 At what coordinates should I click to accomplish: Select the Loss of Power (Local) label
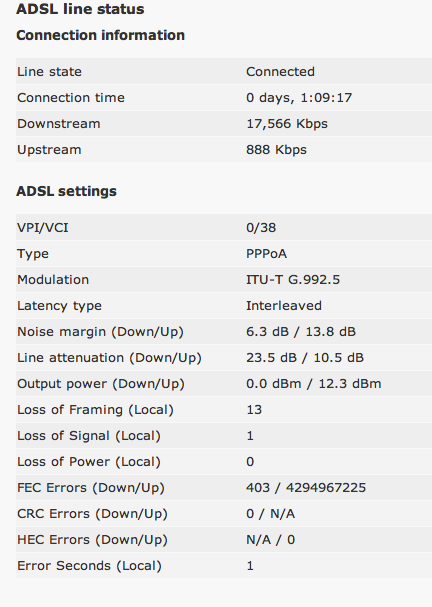[89, 462]
